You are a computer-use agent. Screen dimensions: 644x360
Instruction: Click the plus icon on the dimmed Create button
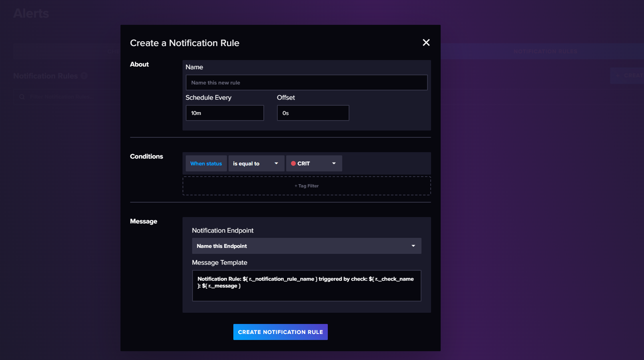coord(618,75)
